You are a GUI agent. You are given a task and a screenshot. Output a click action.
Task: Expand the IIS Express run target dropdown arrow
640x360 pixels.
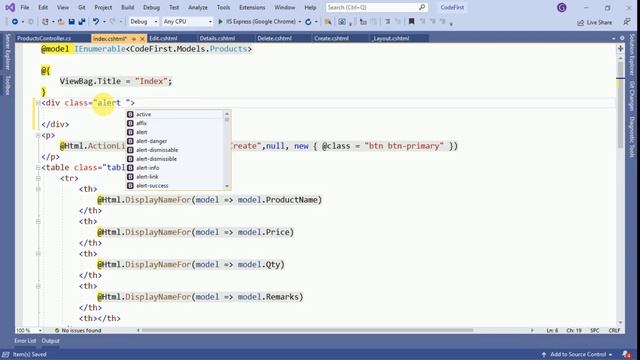pyautogui.click(x=300, y=22)
